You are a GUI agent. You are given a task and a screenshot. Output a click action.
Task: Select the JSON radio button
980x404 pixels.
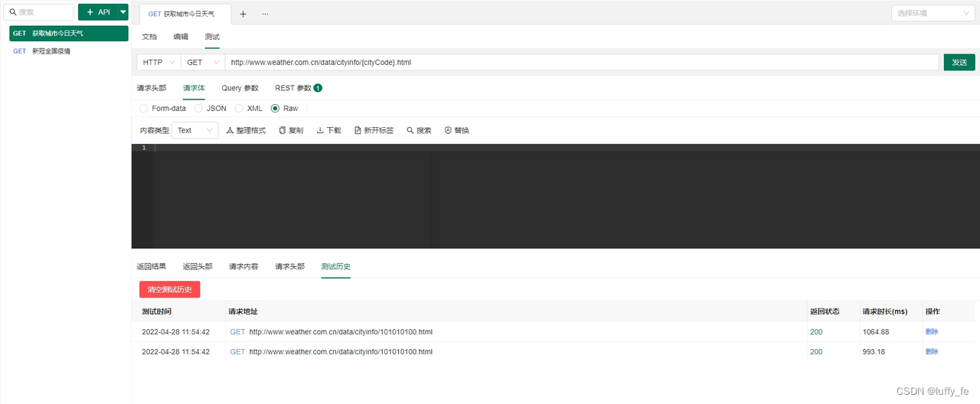(198, 109)
